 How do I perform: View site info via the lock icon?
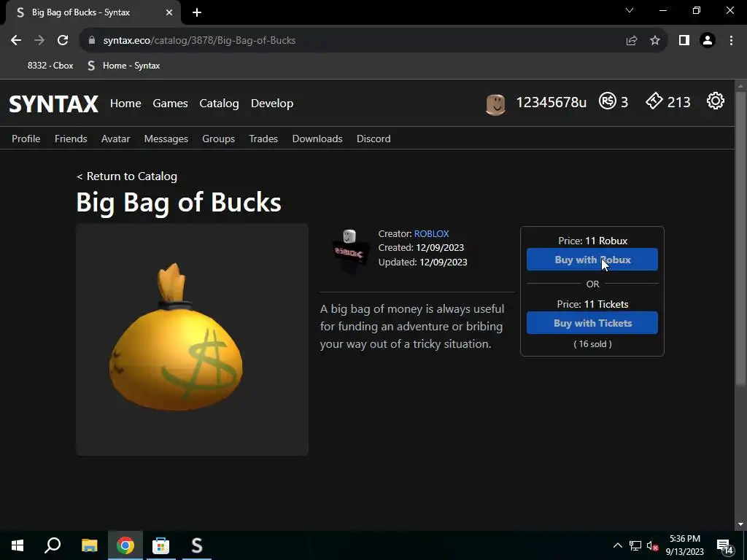click(92, 41)
